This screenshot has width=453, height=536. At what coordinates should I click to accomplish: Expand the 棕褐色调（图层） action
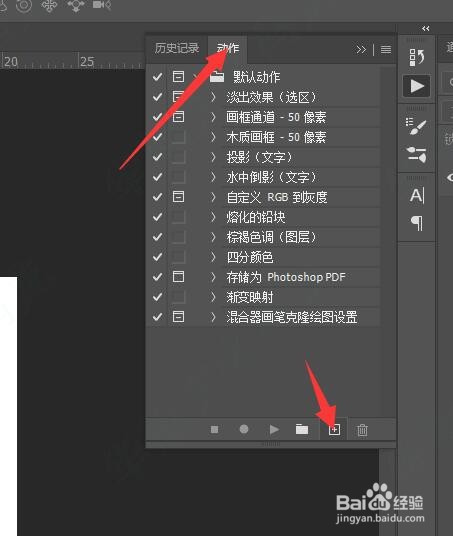click(x=213, y=237)
